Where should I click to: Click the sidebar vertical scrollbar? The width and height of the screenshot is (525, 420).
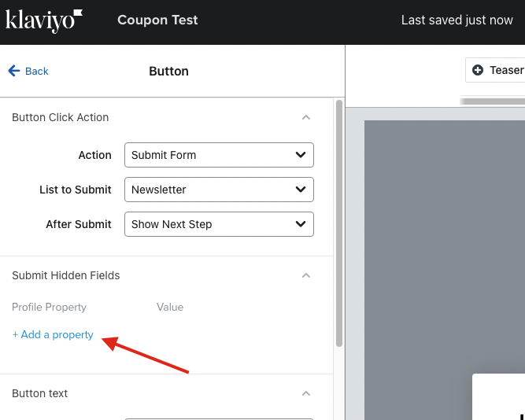338,223
